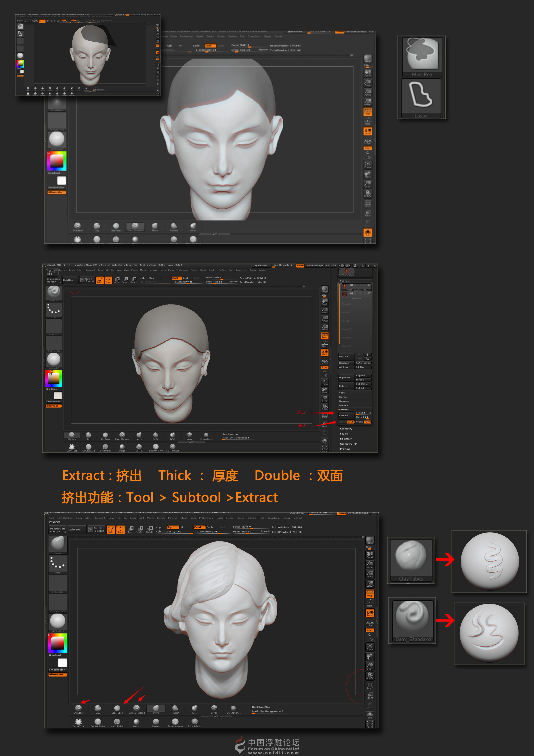Click the Actual size icon in middle screenshot

pyautogui.click(x=324, y=318)
